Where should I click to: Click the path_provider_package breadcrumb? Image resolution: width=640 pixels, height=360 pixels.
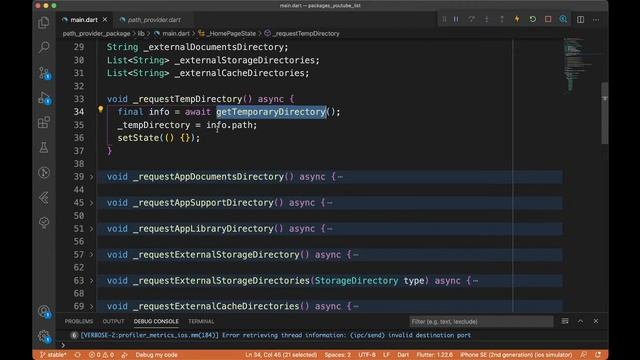pyautogui.click(x=96, y=33)
